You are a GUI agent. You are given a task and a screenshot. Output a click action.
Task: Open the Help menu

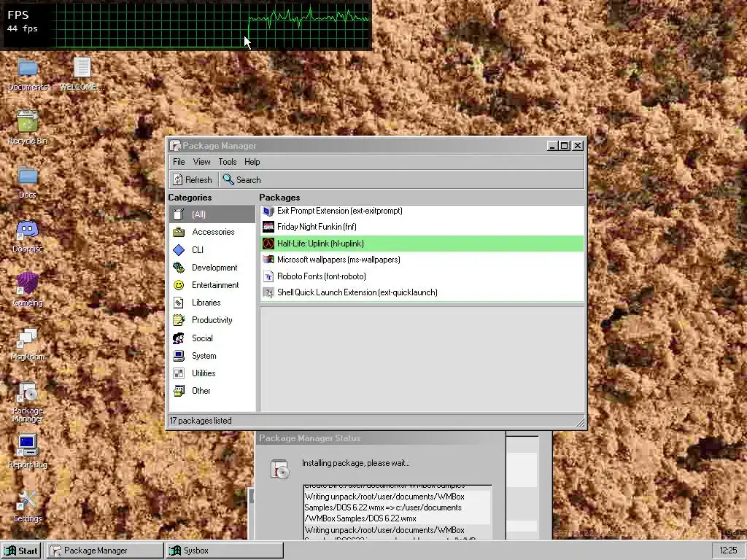point(252,162)
